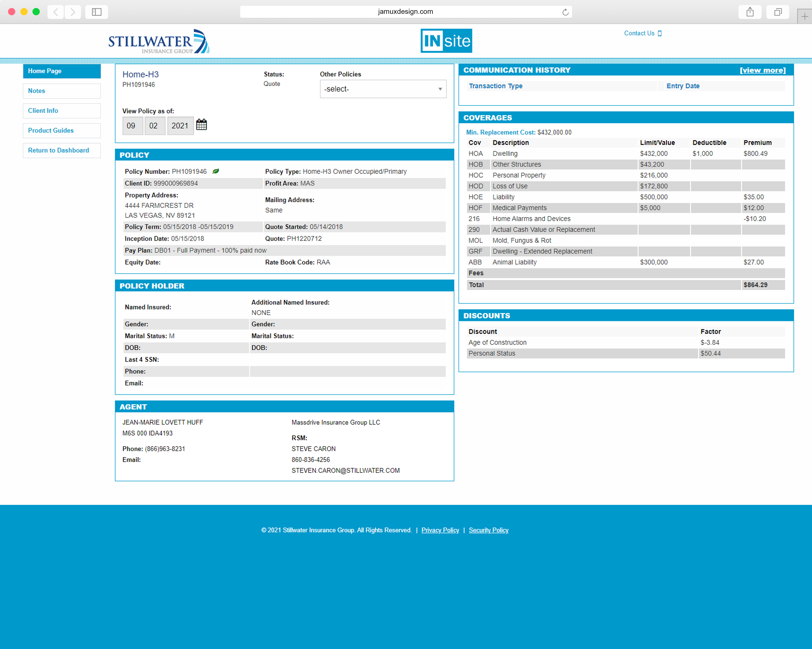The height and width of the screenshot is (649, 812).
Task: Click the month field showing 09
Action: pyautogui.click(x=133, y=126)
